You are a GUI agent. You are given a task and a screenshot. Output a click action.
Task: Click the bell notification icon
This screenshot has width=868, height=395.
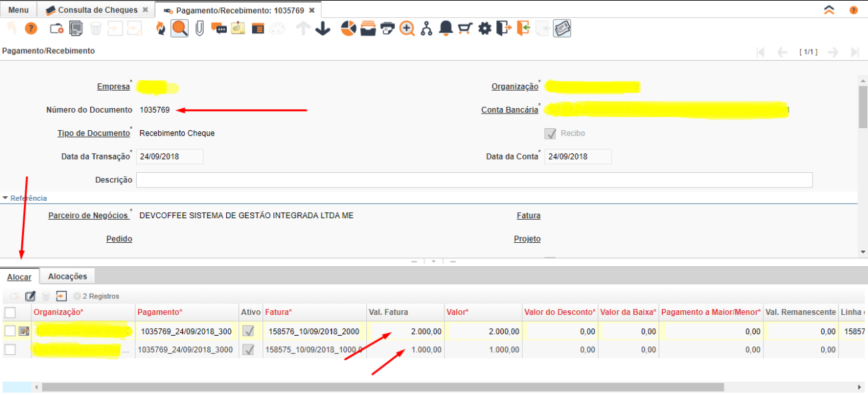point(446,29)
